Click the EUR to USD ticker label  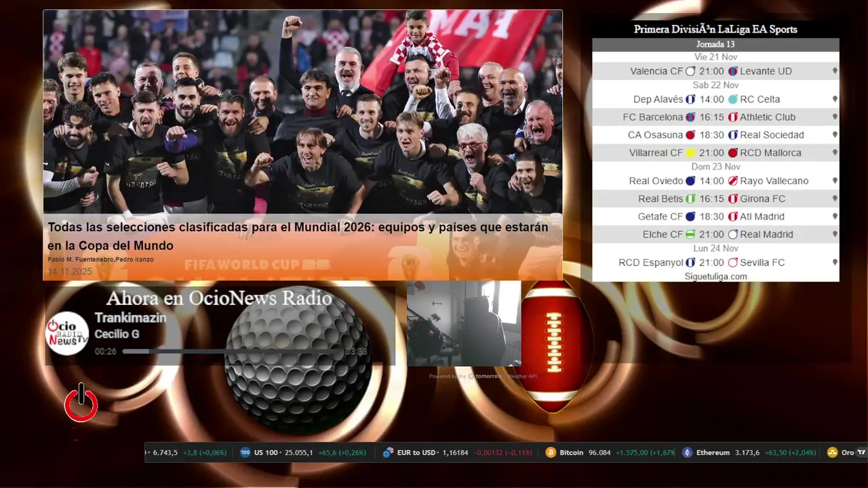click(416, 453)
